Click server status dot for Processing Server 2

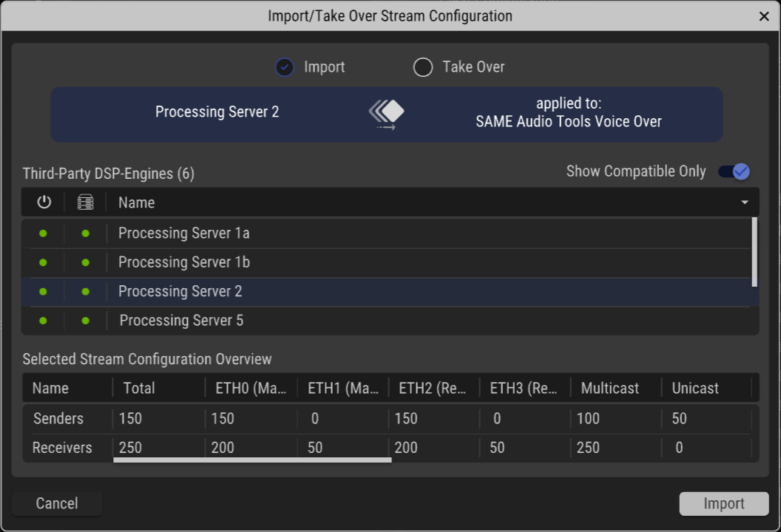[x=86, y=292]
